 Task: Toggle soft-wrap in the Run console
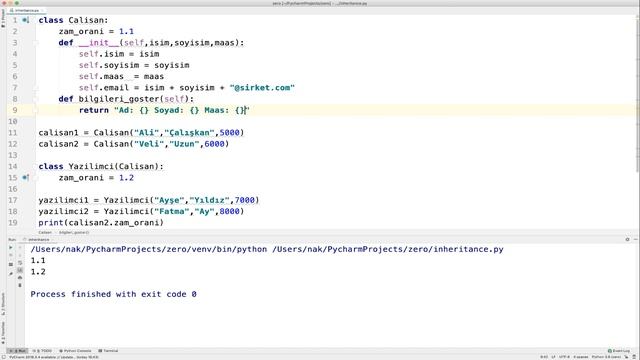pos(20,263)
